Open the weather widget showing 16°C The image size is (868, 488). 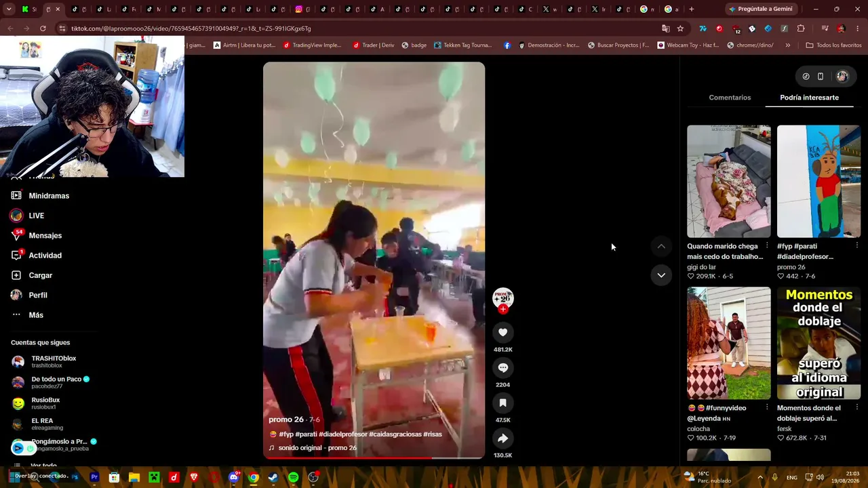click(707, 477)
